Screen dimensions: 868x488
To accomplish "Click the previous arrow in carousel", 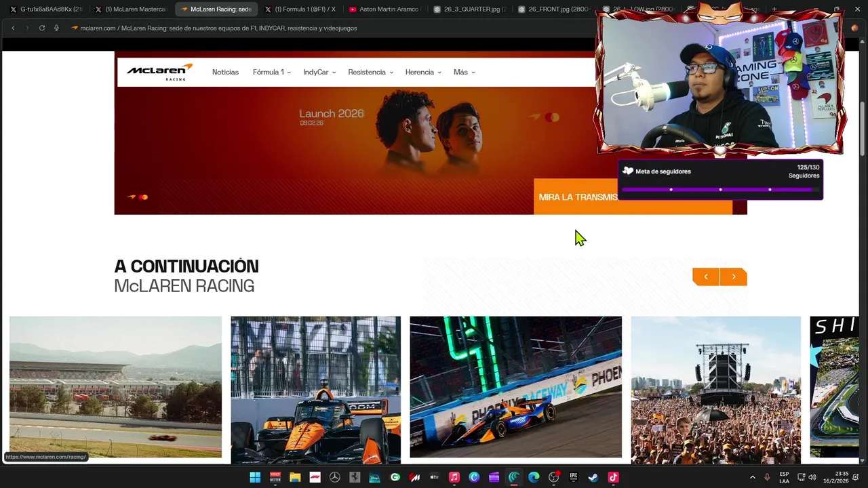I will tap(706, 277).
